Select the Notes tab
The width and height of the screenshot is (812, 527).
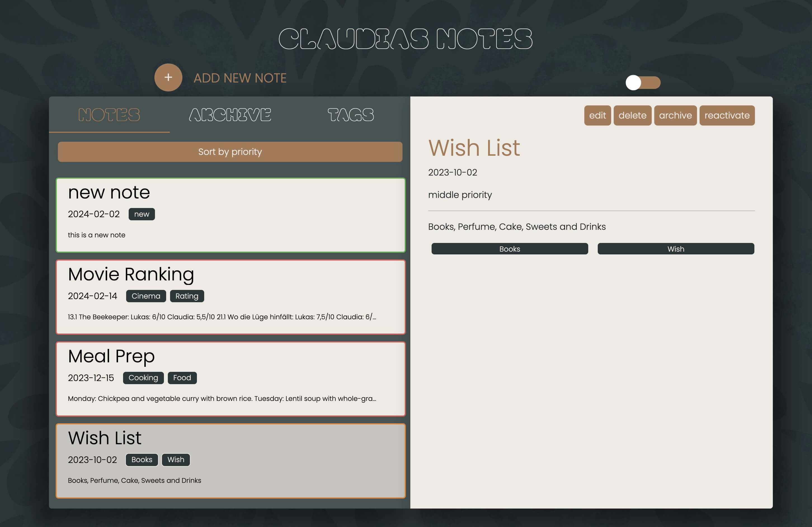[109, 115]
